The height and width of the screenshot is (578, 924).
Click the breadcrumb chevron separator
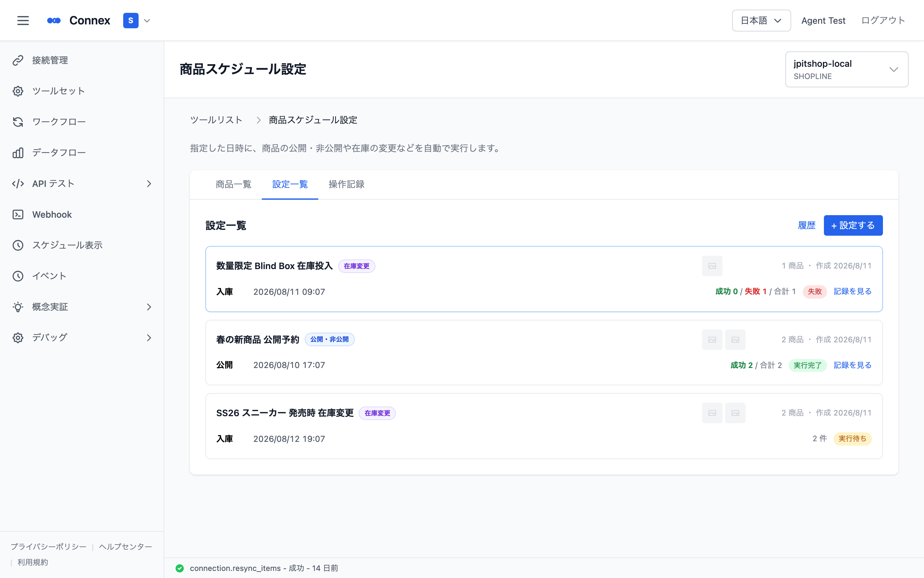tap(259, 120)
